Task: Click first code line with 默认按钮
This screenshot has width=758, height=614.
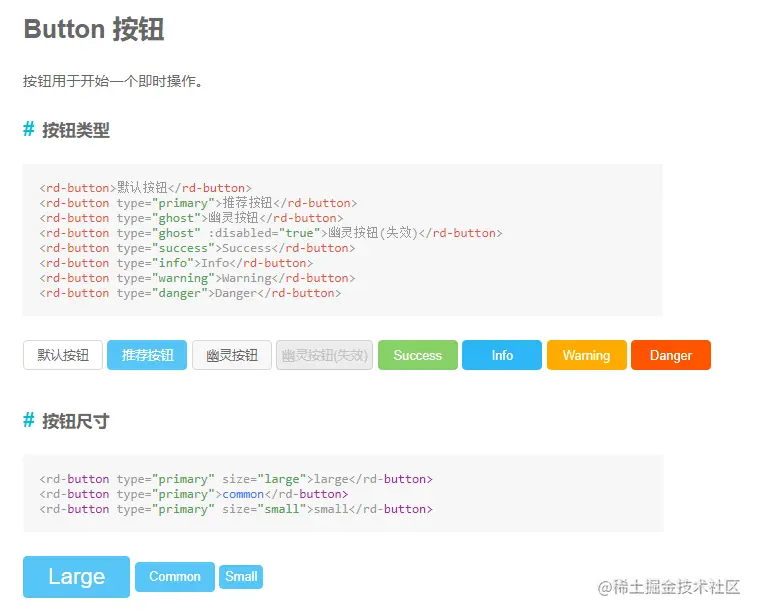Action: tap(146, 188)
